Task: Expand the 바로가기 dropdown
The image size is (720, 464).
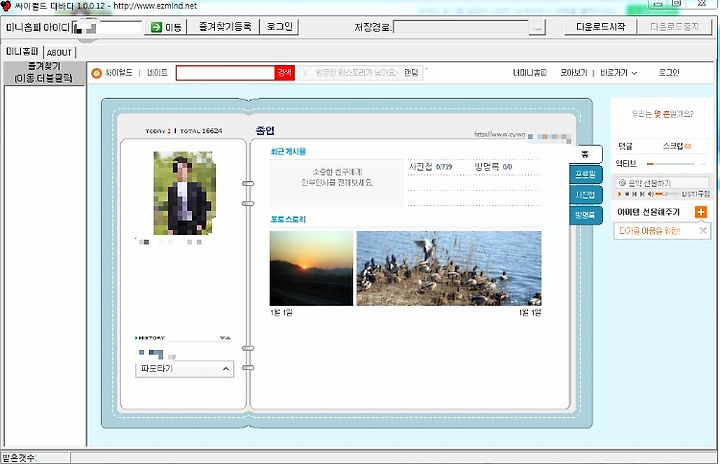Action: point(619,73)
